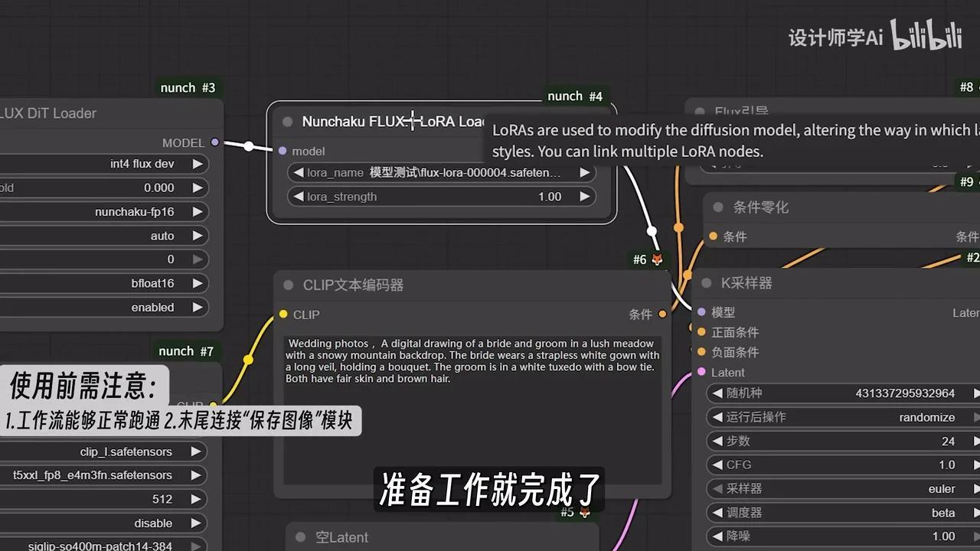This screenshot has height=551, width=980.
Task: Click the MODEL output dot on FLUX DiT Loader
Action: tap(215, 142)
